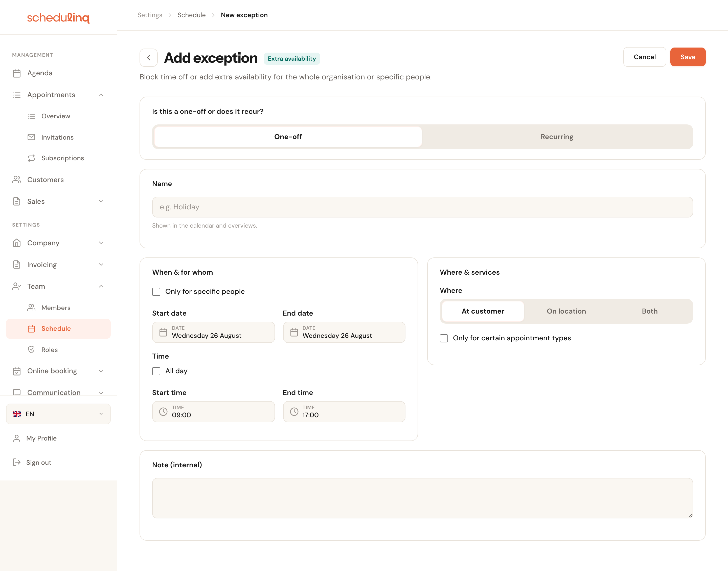Click the Save button
The width and height of the screenshot is (728, 571).
688,57
